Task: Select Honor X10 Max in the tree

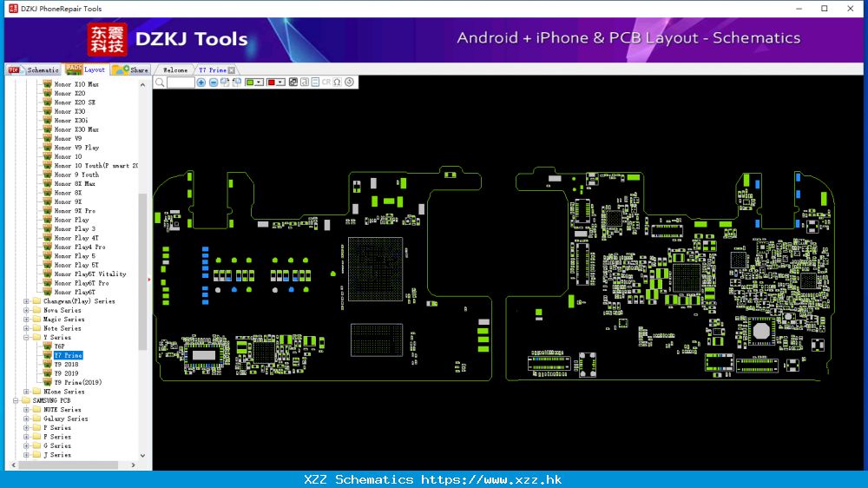Action: (76, 84)
